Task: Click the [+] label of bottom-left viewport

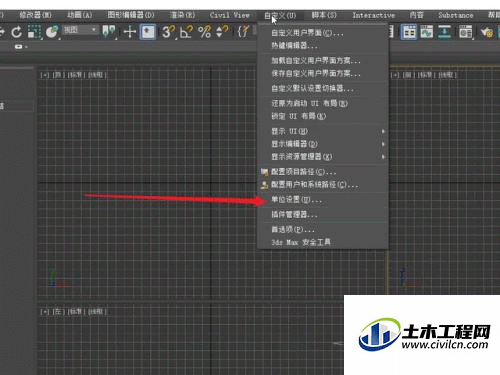Action: (45, 312)
